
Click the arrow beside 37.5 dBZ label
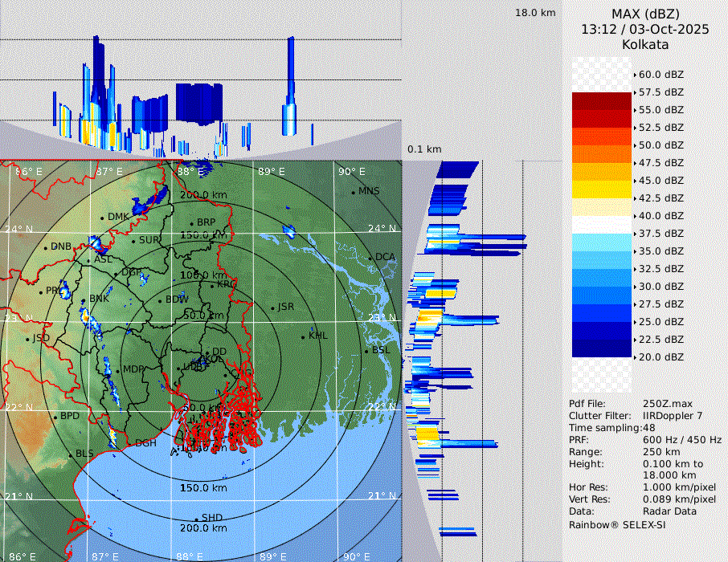coord(635,234)
